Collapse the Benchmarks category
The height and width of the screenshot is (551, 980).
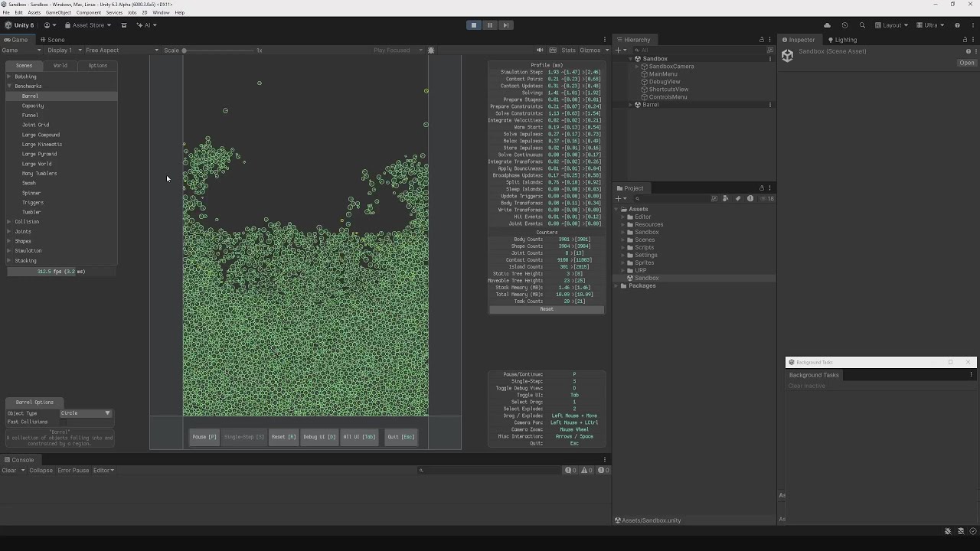pyautogui.click(x=9, y=86)
